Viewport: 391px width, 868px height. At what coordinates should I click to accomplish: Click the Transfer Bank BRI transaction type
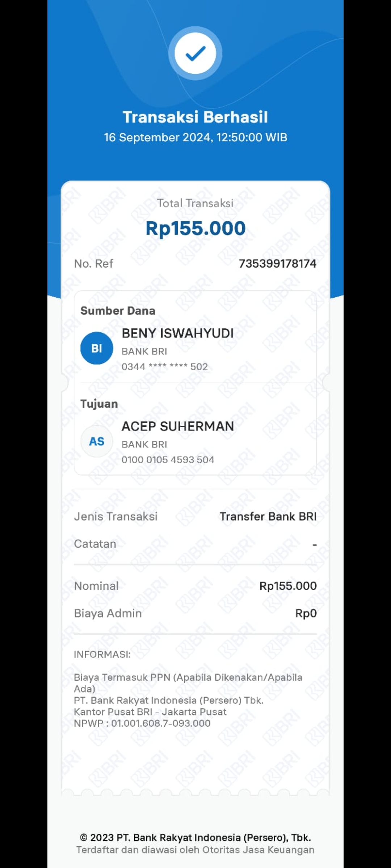pos(268,516)
